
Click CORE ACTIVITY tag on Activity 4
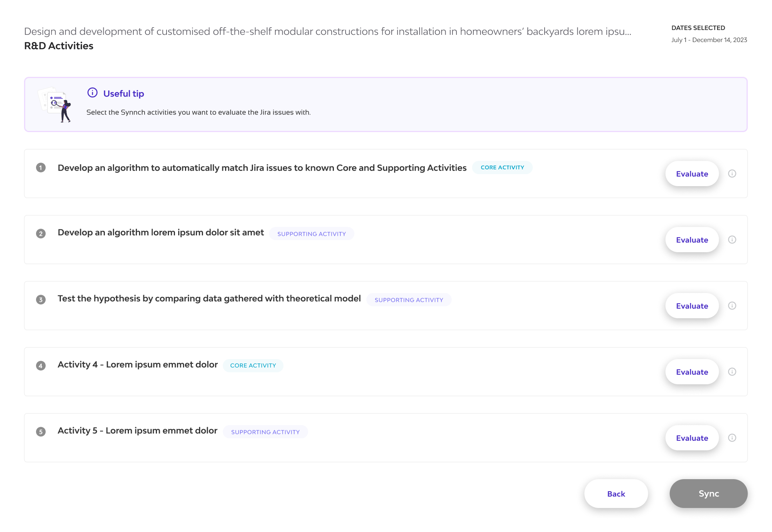pos(253,365)
